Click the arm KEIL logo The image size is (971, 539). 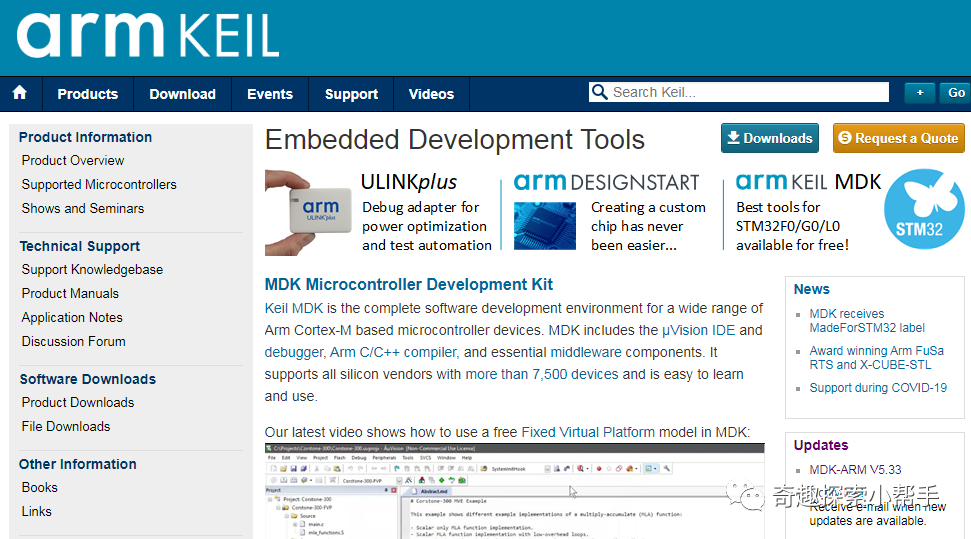tap(148, 35)
